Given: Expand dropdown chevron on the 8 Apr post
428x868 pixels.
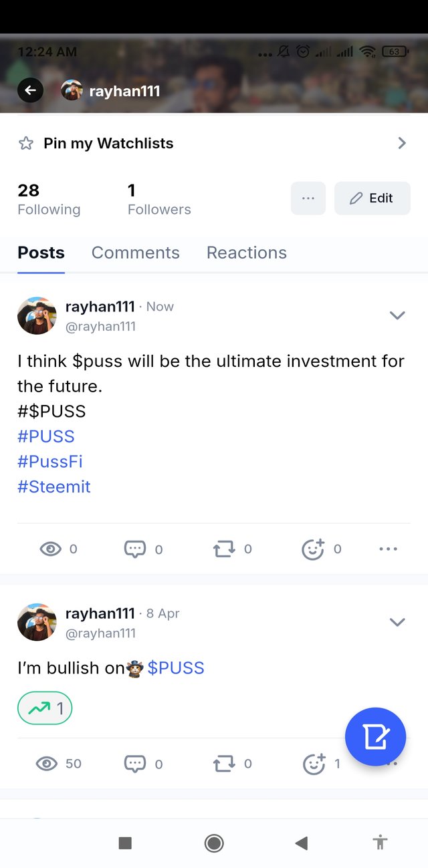Looking at the screenshot, I should 397,622.
